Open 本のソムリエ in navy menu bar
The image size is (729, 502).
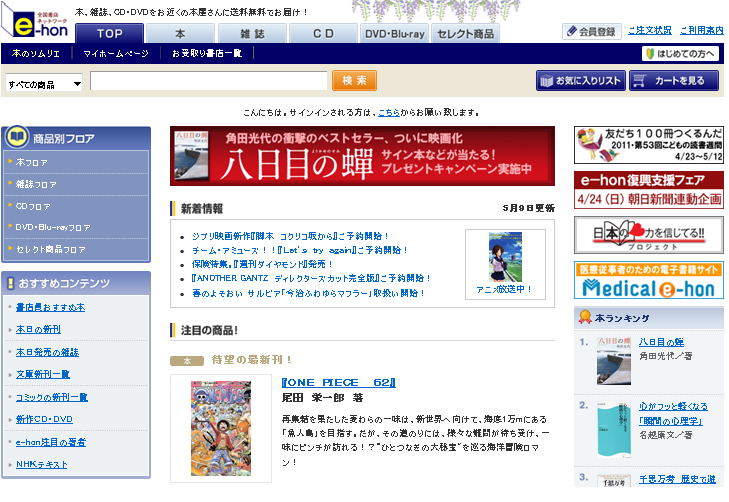click(x=36, y=53)
